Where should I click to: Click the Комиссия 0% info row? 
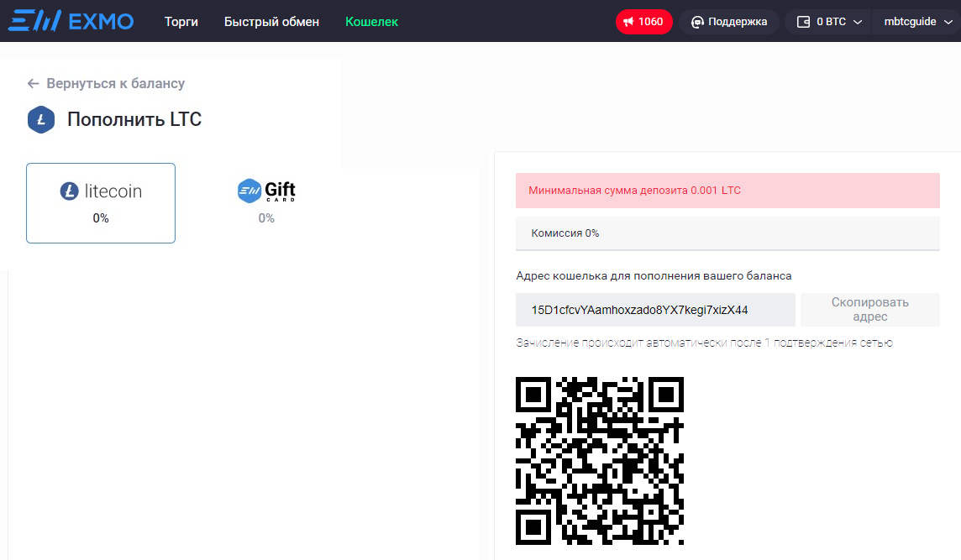coord(727,233)
